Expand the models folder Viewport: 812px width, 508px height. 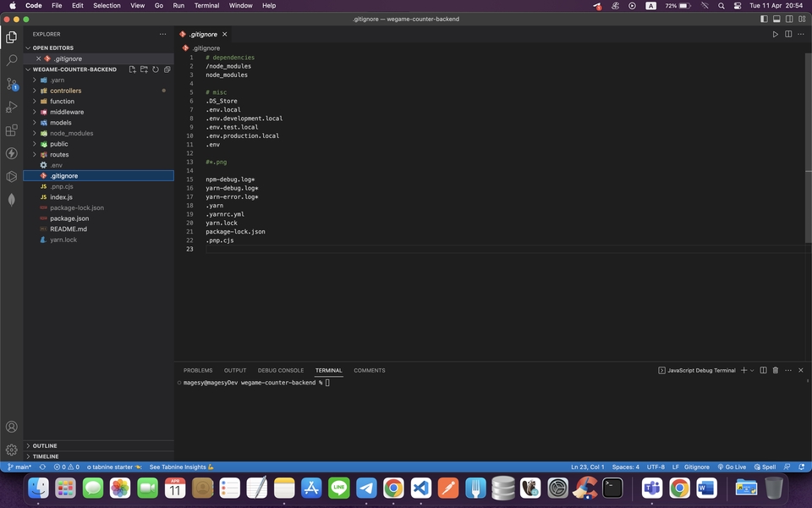[98, 123]
